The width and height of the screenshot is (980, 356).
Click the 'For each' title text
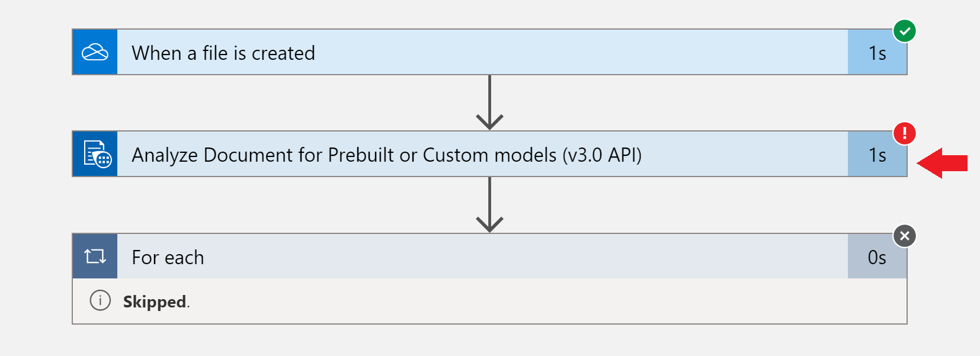(x=168, y=257)
